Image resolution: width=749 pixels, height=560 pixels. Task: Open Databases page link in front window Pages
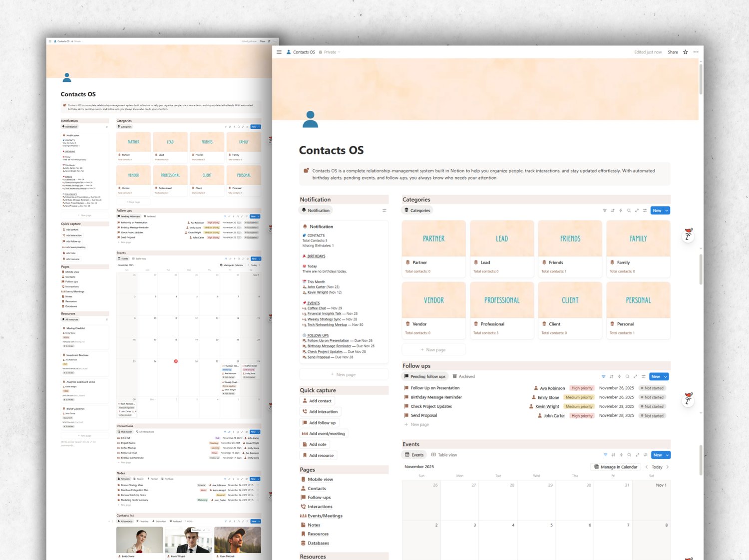[315, 543]
